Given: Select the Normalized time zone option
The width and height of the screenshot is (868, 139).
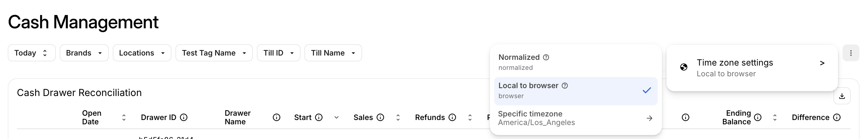Looking at the screenshot, I should click(x=576, y=62).
